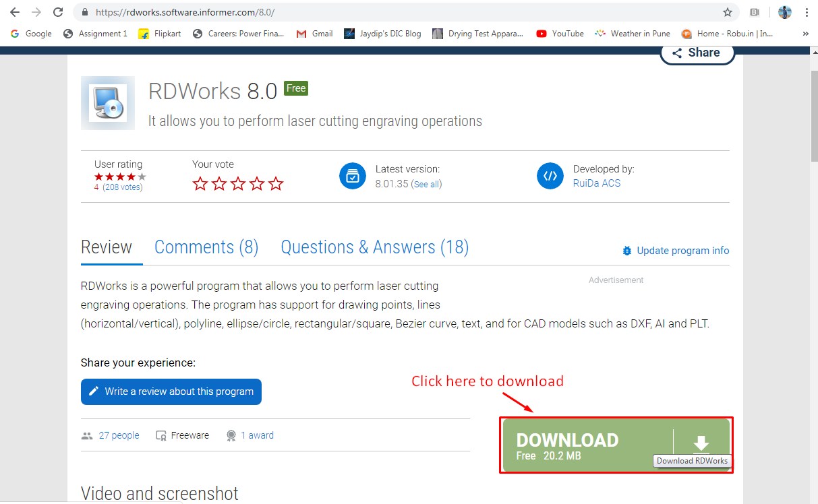
Task: Open the YouTube bookmark
Action: pyautogui.click(x=560, y=34)
